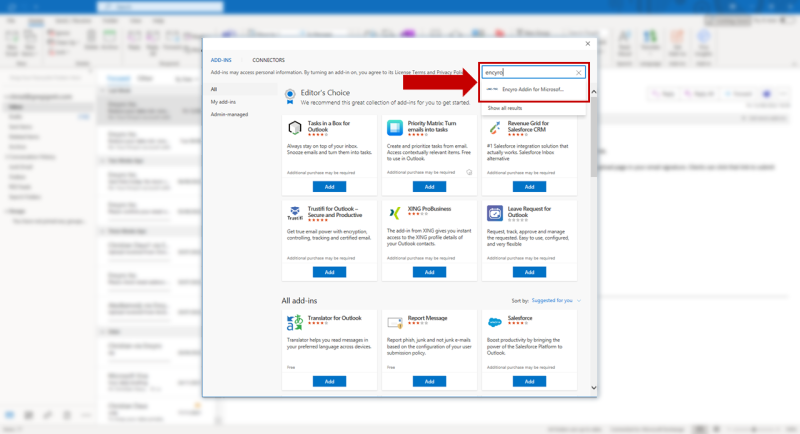The image size is (800, 434).
Task: Open the My add-ins category
Action: pos(223,102)
